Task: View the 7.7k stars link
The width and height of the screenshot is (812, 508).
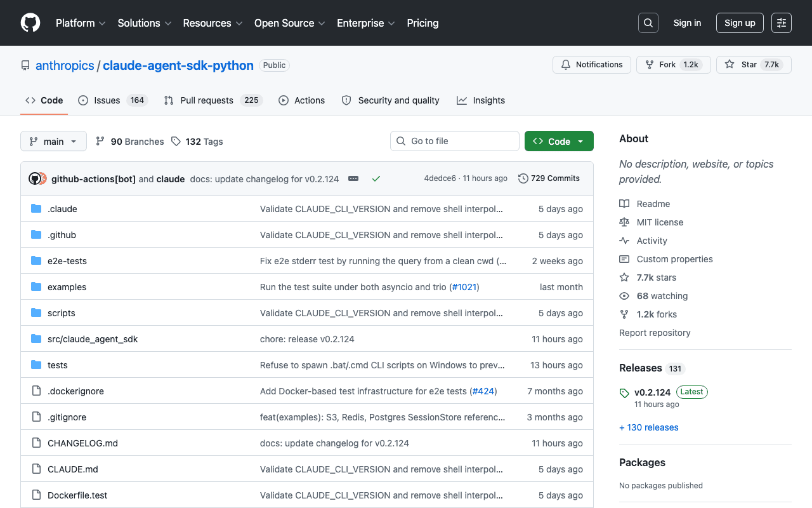Action: [x=648, y=277]
